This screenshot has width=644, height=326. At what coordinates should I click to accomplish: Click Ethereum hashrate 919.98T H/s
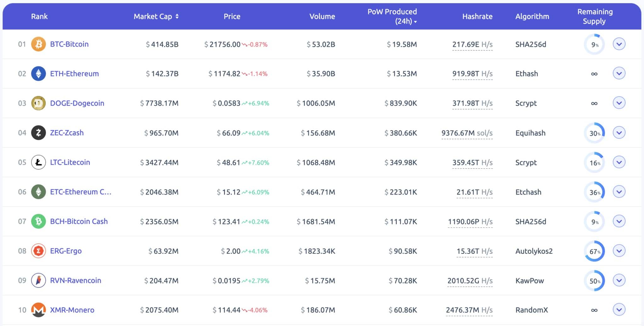pos(472,74)
